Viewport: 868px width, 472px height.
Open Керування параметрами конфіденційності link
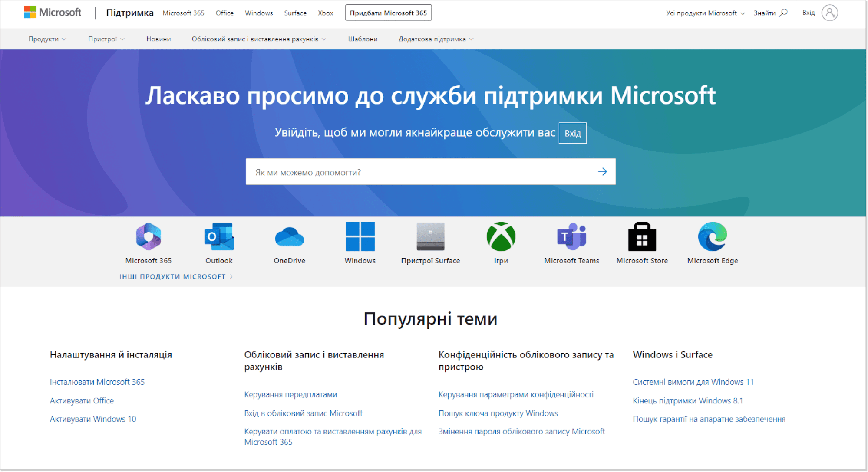[x=516, y=395]
